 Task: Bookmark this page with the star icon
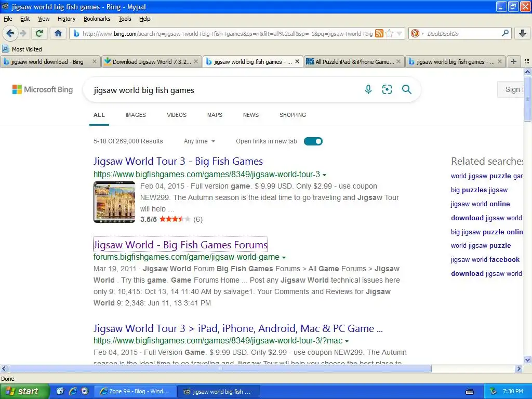point(389,33)
